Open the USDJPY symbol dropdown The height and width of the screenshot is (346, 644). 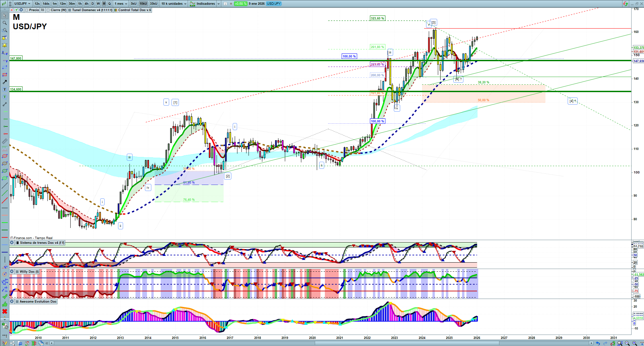[x=23, y=3]
